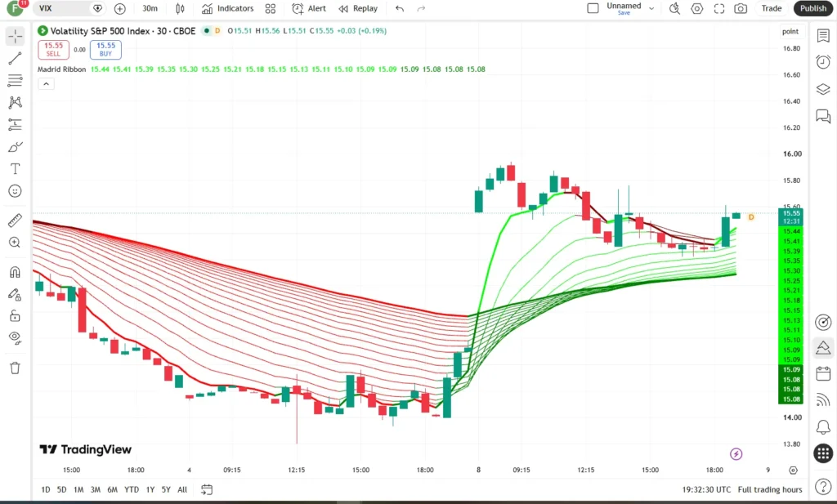Click the VIX symbol search field
This screenshot has height=504, width=837.
[69, 8]
